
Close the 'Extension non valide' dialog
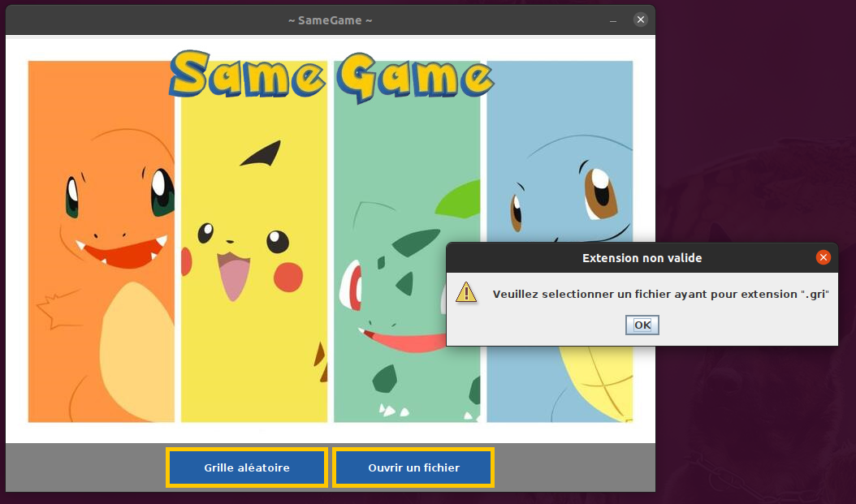click(824, 258)
